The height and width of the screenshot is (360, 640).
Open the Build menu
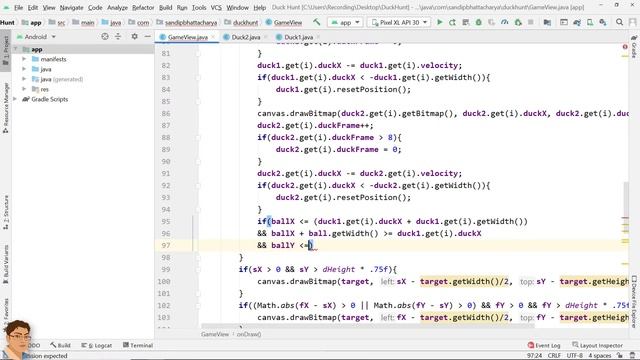(165, 7)
